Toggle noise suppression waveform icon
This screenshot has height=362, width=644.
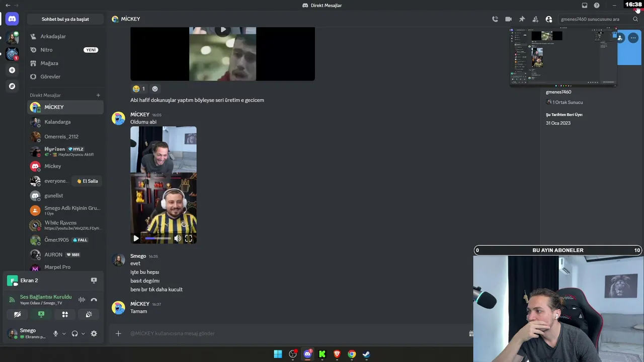tap(82, 300)
